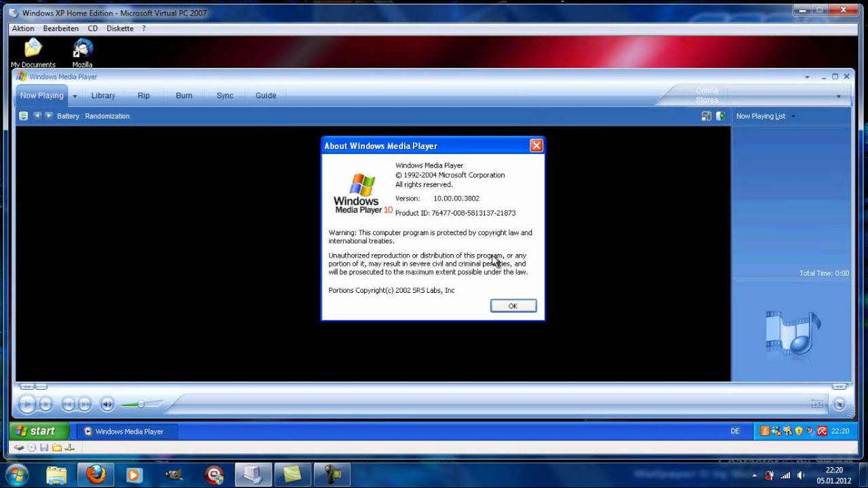The image size is (868, 488).
Task: Open the Now Playing List dropdown
Action: [766, 116]
